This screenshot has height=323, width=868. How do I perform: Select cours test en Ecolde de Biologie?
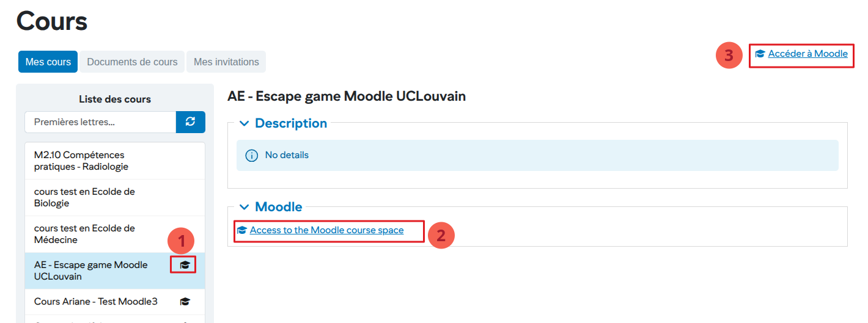(x=84, y=197)
